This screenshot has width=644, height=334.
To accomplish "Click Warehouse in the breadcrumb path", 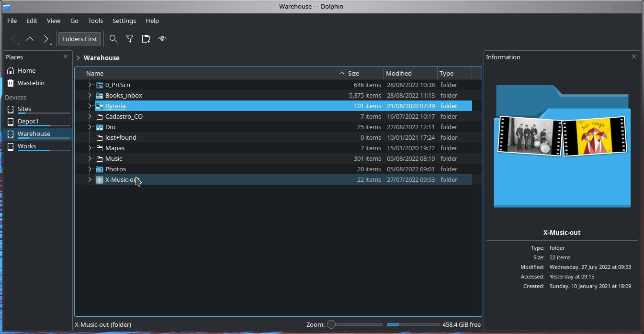I will coord(102,58).
